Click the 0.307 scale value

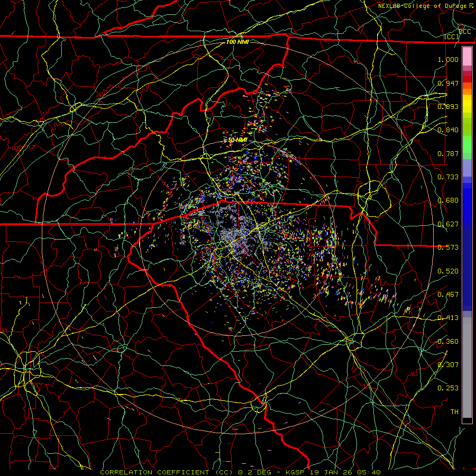tap(448, 364)
